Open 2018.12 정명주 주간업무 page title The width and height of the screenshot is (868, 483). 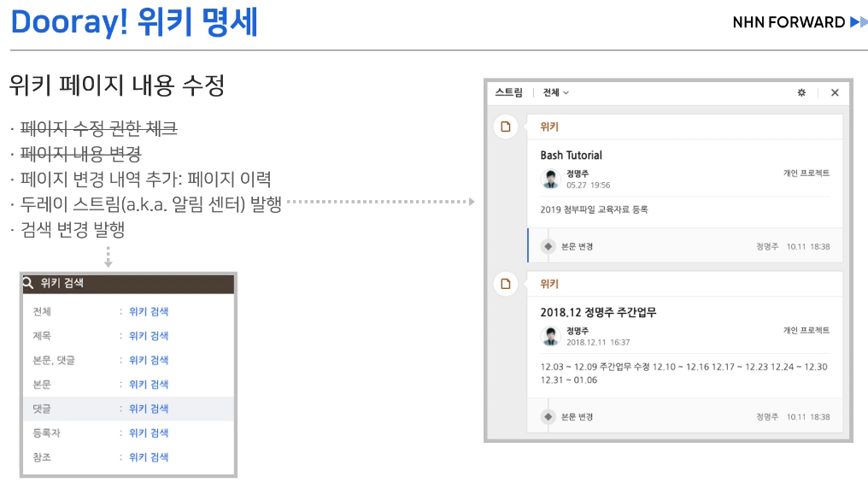coord(598,312)
